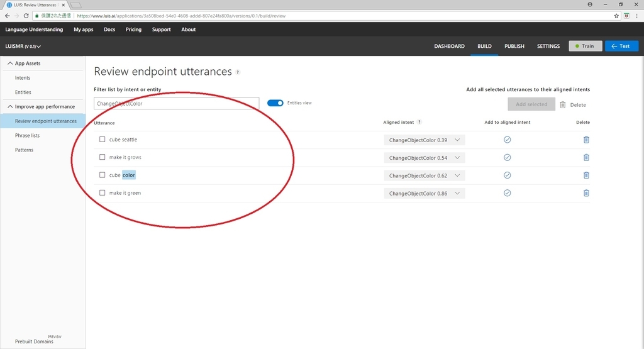This screenshot has width=644, height=349.
Task: Delete the 'make it green' utterance trash icon
Action: tap(586, 193)
